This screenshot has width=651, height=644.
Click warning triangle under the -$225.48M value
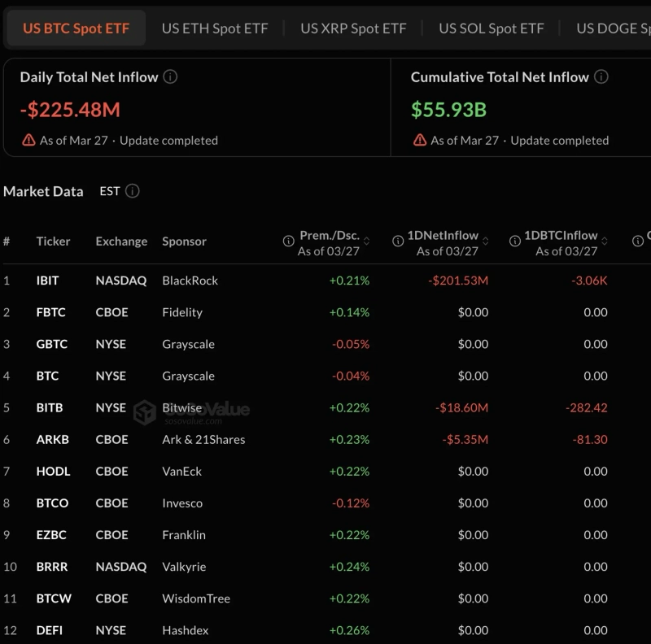29,140
